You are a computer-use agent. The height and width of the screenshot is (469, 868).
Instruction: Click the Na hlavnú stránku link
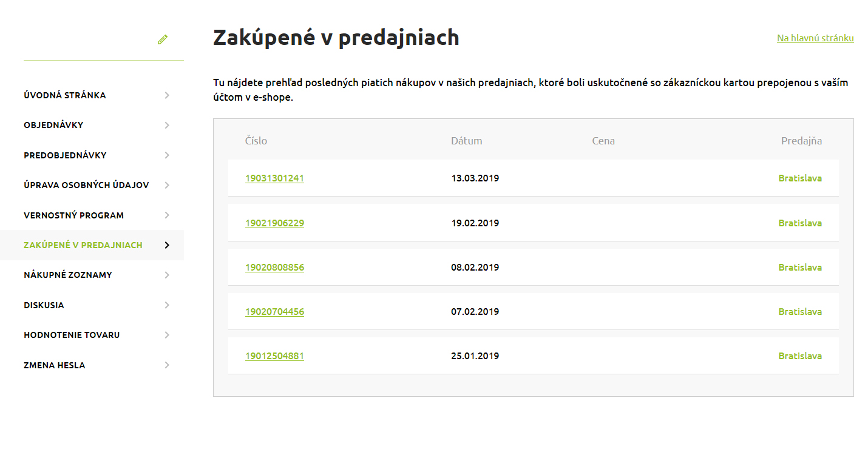pos(815,38)
